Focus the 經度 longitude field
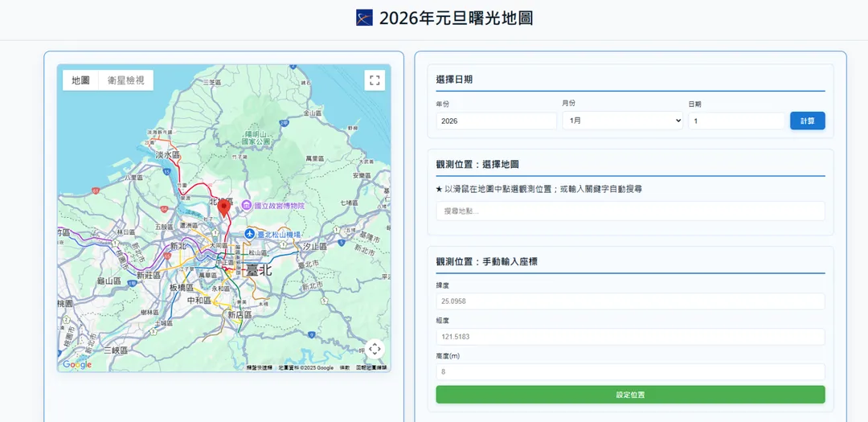 [630, 337]
